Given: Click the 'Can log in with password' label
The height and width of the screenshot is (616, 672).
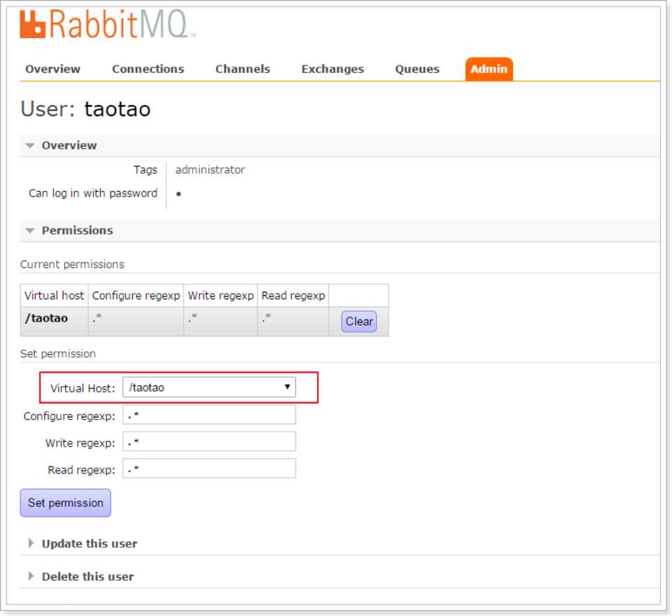Looking at the screenshot, I should 93,193.
